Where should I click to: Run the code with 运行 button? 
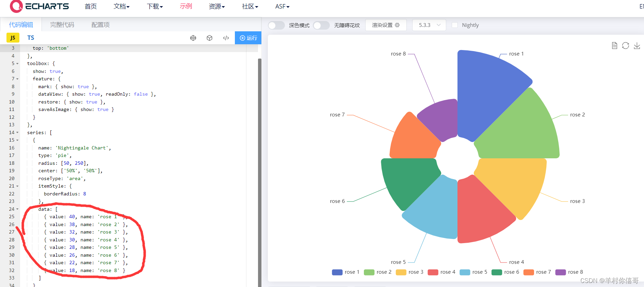click(248, 38)
